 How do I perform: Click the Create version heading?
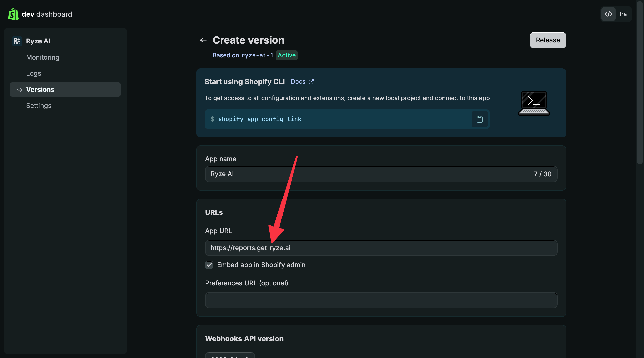coord(249,40)
